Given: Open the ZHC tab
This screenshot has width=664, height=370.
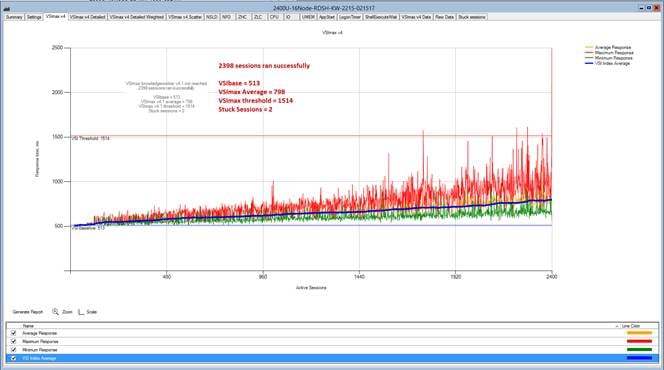Looking at the screenshot, I should pyautogui.click(x=242, y=17).
